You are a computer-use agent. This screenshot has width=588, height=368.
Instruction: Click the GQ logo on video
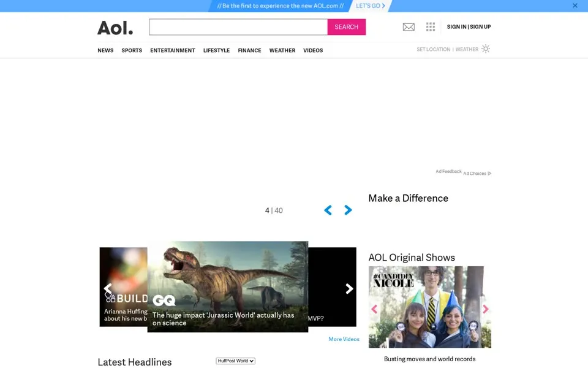164,301
